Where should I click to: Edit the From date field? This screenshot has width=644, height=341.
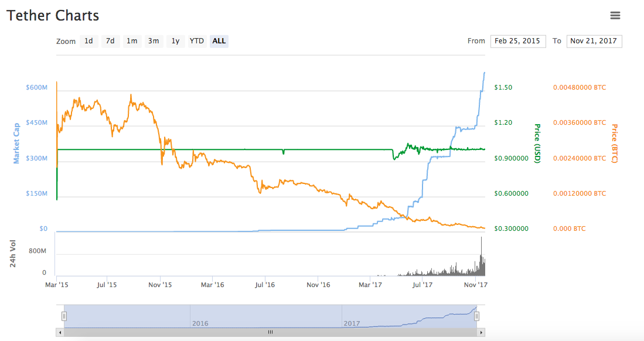(518, 41)
